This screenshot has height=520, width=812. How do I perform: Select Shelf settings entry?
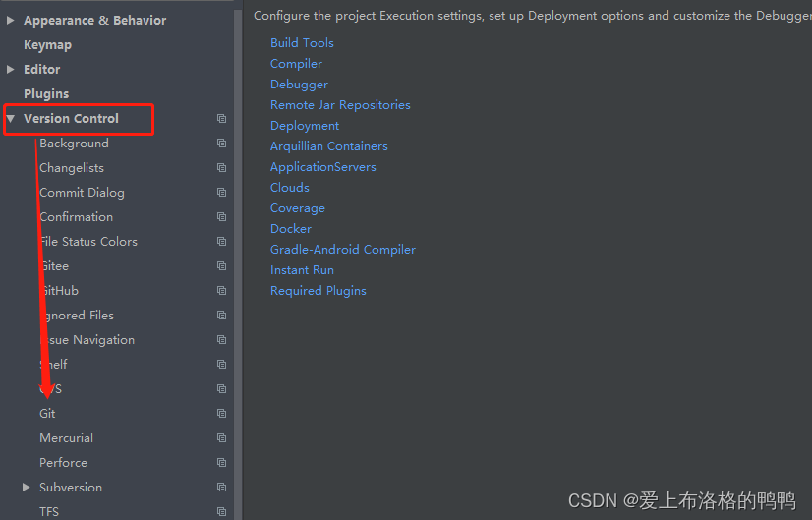pyautogui.click(x=53, y=365)
